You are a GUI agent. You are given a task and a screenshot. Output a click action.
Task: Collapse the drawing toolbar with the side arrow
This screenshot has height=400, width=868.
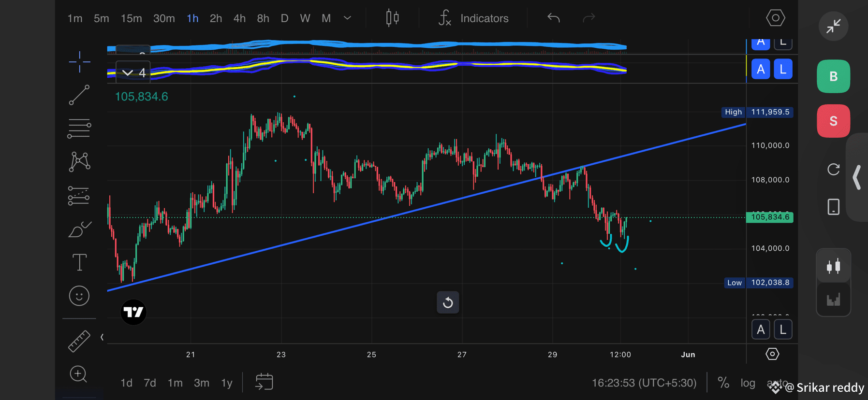pos(102,337)
